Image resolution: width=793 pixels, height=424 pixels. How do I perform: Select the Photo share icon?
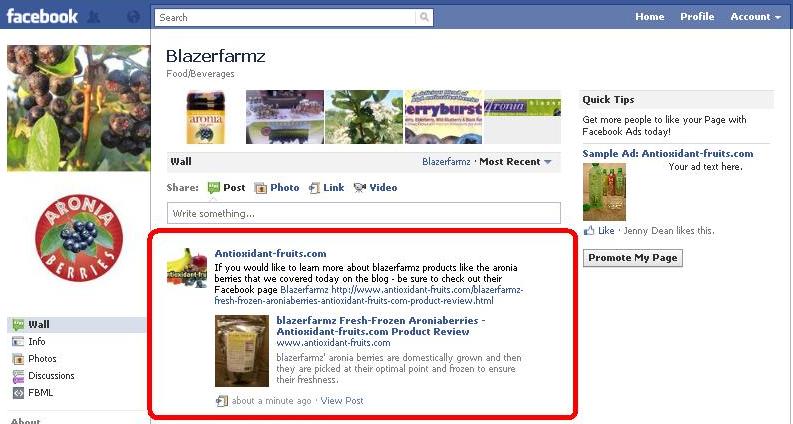[260, 188]
